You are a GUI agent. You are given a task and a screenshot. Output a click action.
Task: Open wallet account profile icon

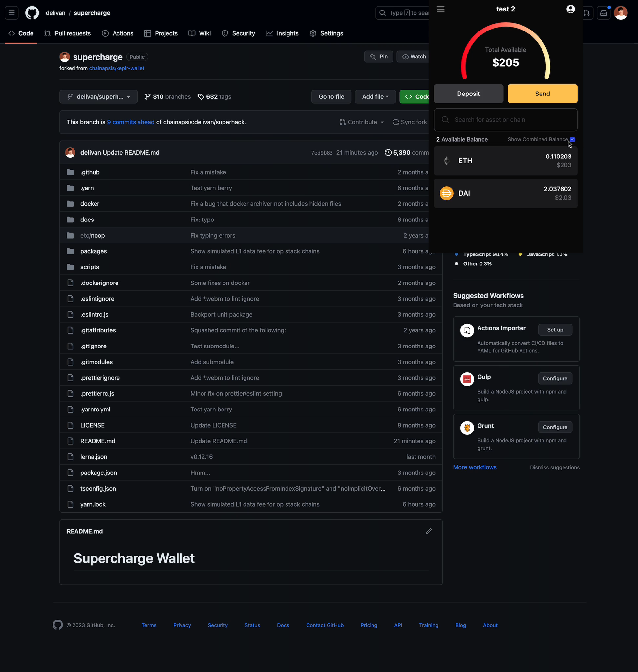click(x=571, y=9)
